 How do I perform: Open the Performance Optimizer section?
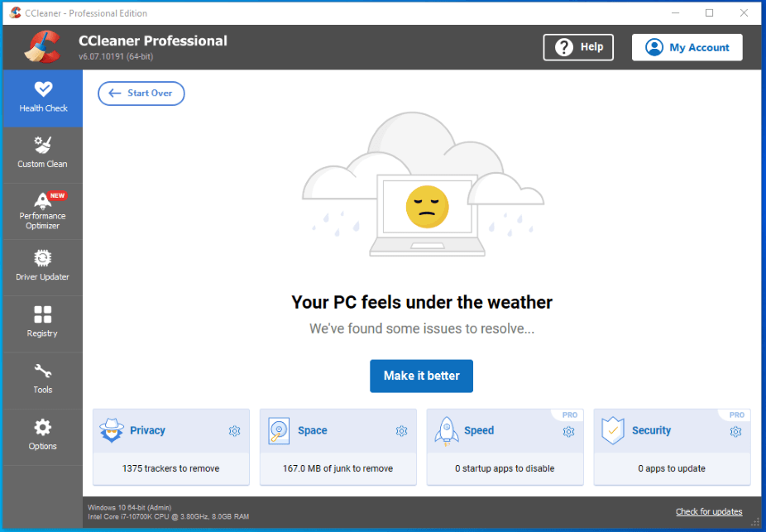43,212
